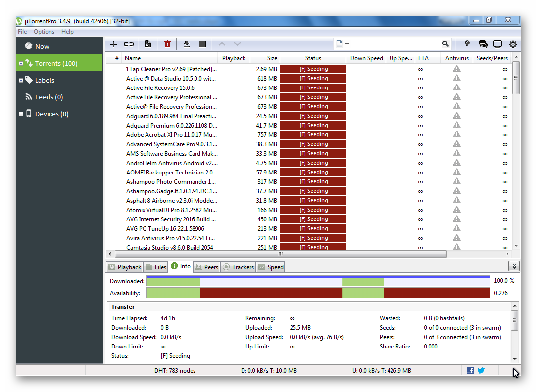Click the remote monitor icon in toolbar
This screenshot has height=392, width=537.
pyautogui.click(x=497, y=44)
